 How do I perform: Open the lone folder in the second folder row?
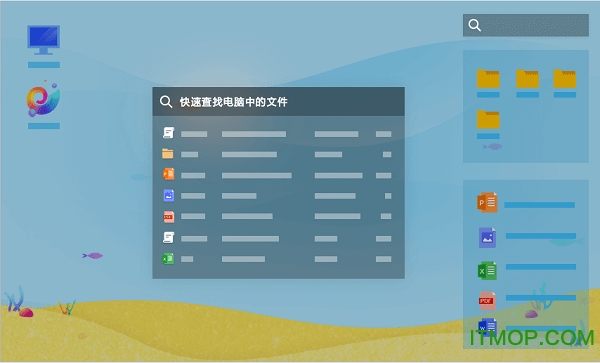click(x=488, y=119)
